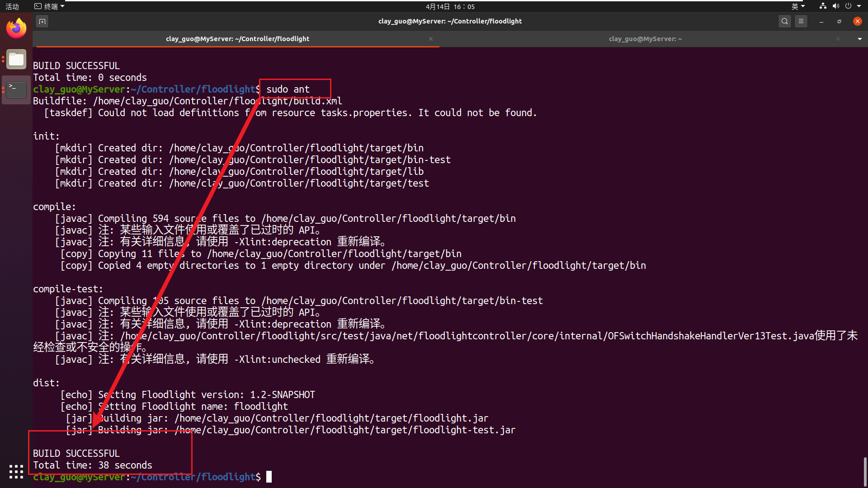Open a new terminal tab icon
Viewport: 868px width, 488px height.
42,21
